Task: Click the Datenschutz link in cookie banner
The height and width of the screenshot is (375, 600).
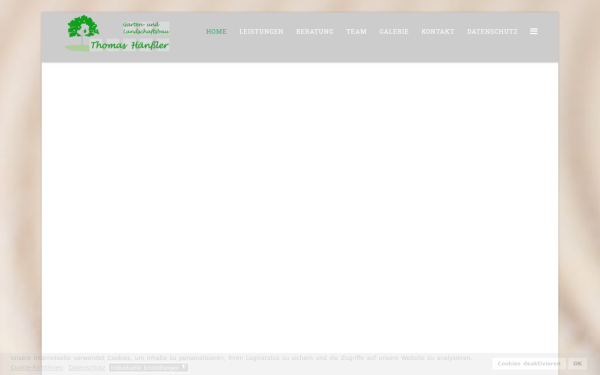Action: pyautogui.click(x=86, y=367)
